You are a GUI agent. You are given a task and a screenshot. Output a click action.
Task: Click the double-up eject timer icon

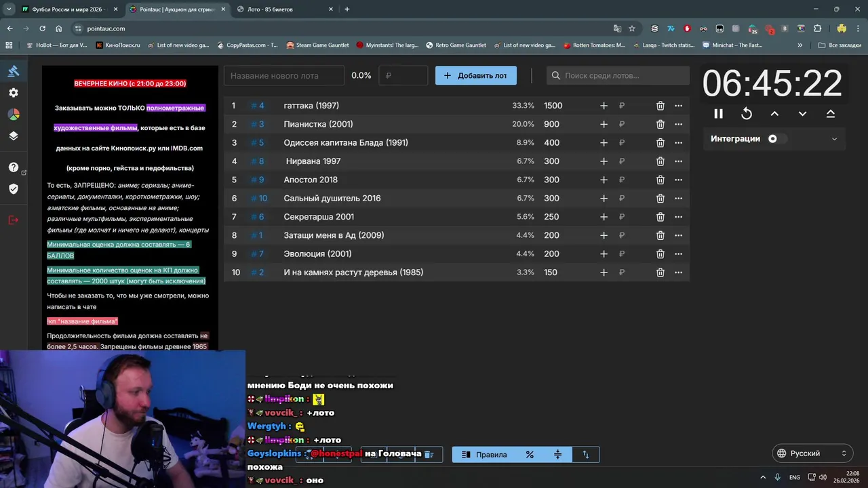831,114
